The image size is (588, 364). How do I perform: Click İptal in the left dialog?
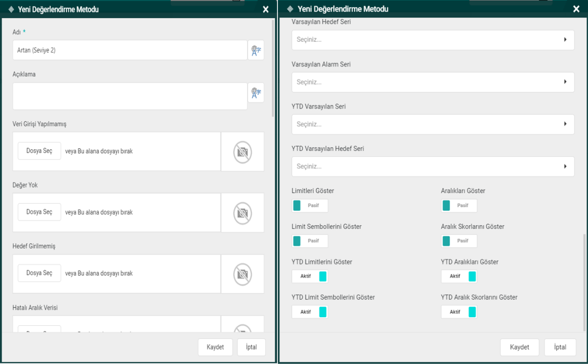[x=251, y=347]
